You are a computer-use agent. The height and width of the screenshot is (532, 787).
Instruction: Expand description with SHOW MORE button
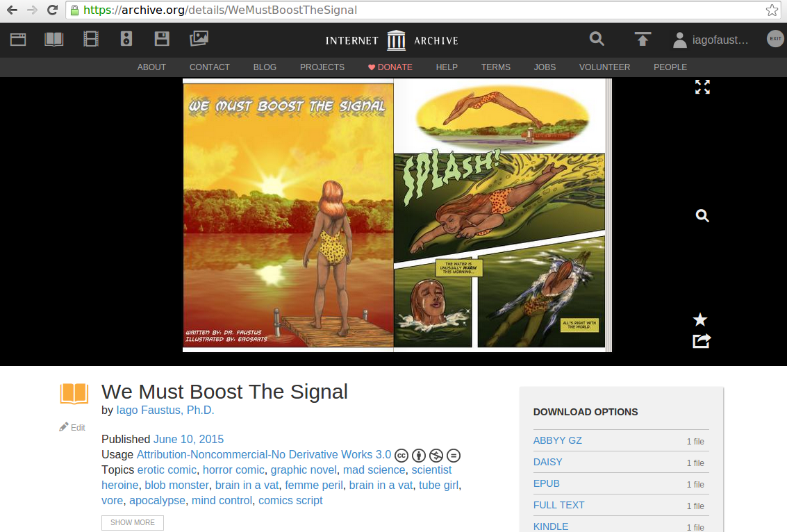click(x=133, y=522)
